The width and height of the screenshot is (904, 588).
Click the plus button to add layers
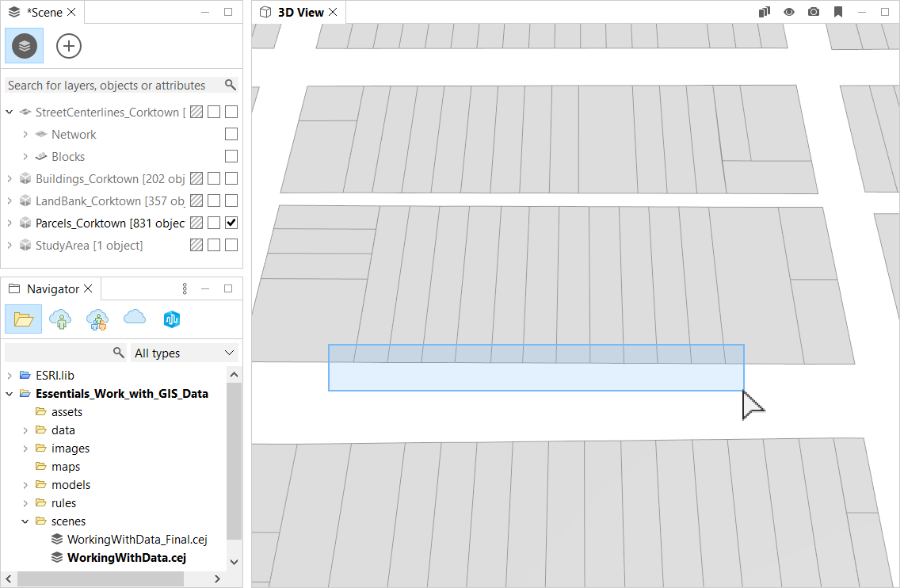tap(68, 46)
